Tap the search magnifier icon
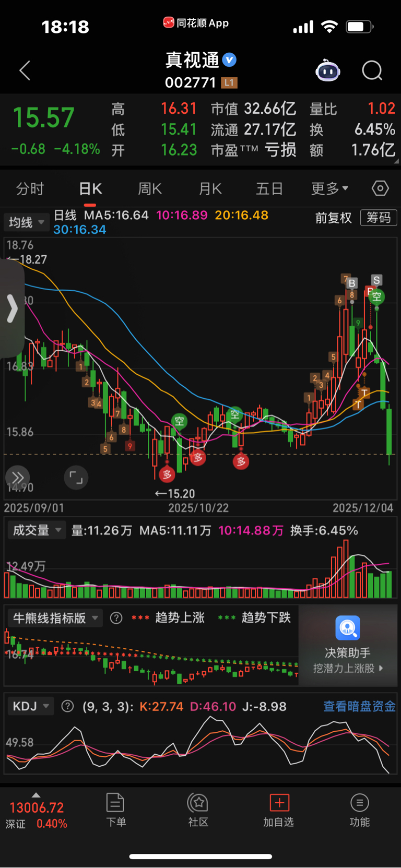 tap(372, 70)
